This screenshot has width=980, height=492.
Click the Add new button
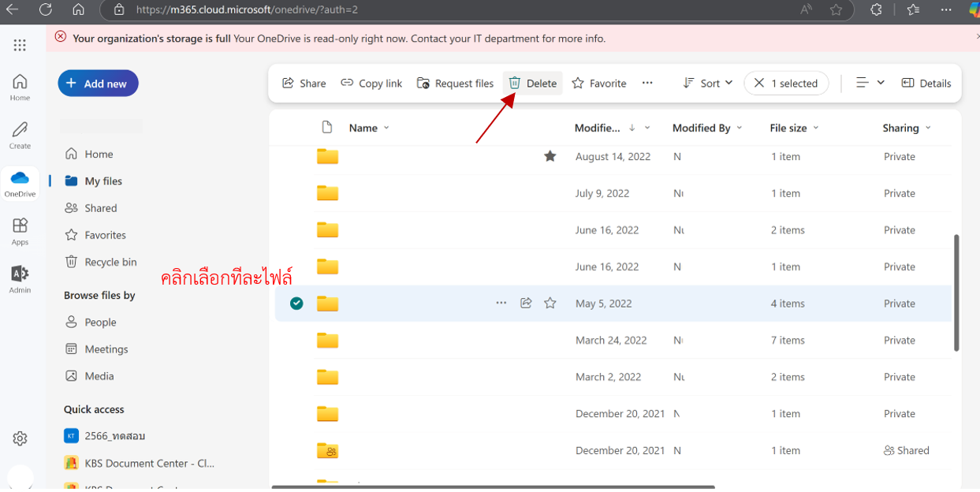coord(98,84)
